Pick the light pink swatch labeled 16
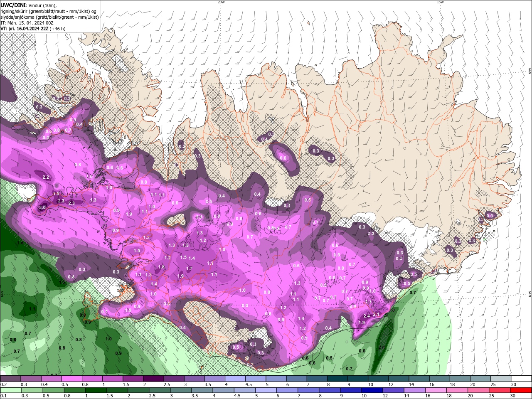 (x=436, y=390)
